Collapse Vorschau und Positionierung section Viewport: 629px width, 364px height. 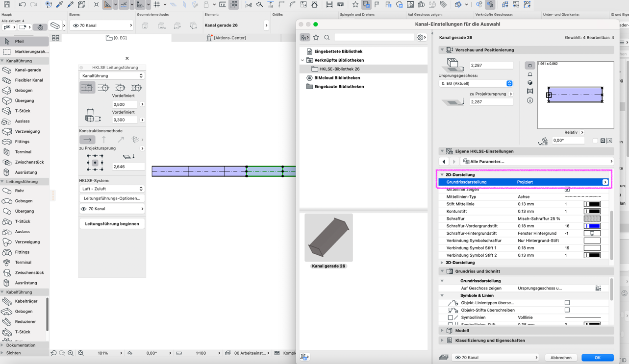click(x=442, y=50)
